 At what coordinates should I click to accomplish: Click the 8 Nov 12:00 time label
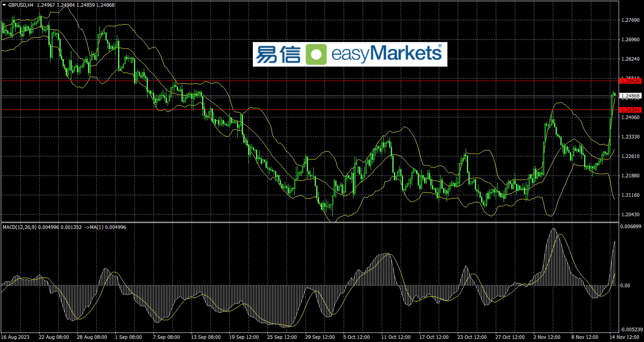[585, 337]
